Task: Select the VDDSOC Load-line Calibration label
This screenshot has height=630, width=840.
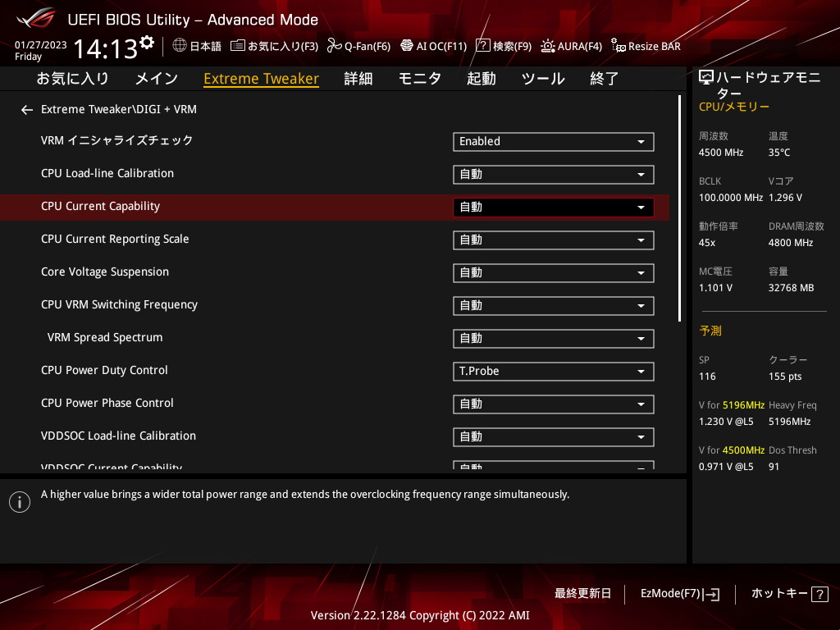Action: coord(118,436)
